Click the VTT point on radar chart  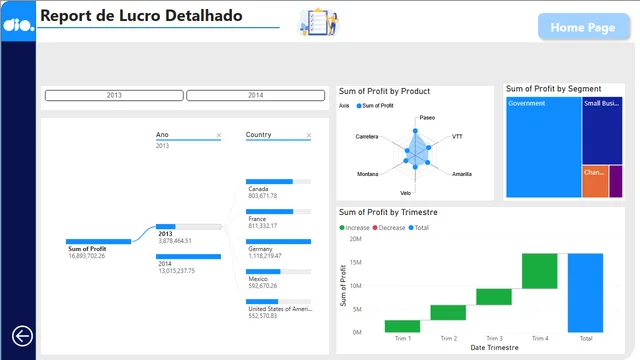click(x=429, y=147)
